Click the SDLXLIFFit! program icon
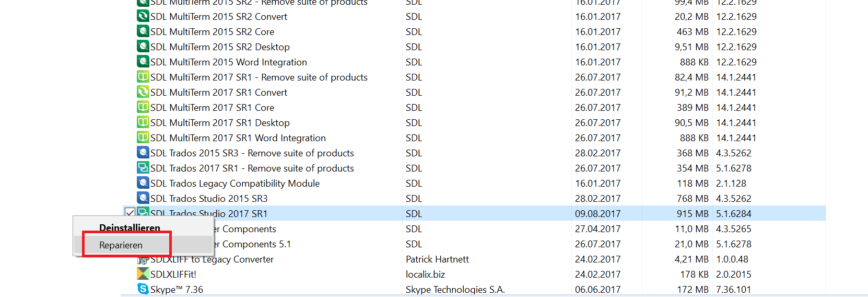The height and width of the screenshot is (297, 868). (x=143, y=274)
